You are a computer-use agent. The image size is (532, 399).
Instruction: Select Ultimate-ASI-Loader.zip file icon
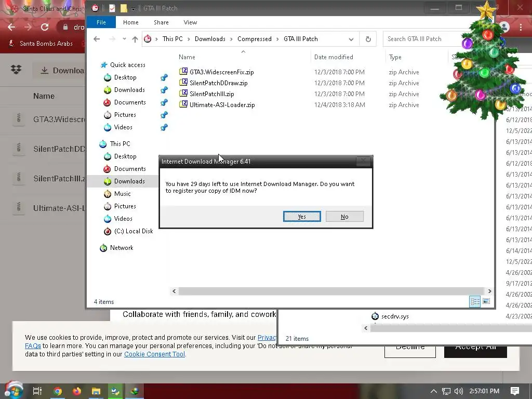pyautogui.click(x=183, y=104)
